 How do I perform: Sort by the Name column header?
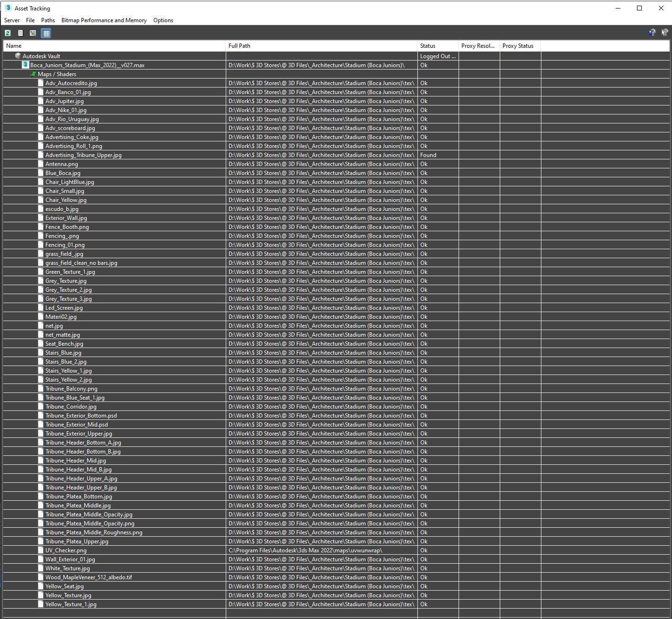point(115,46)
